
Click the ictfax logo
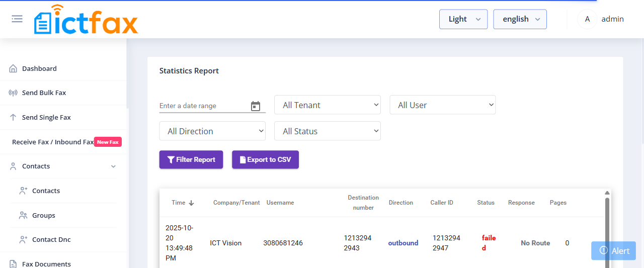(86, 20)
